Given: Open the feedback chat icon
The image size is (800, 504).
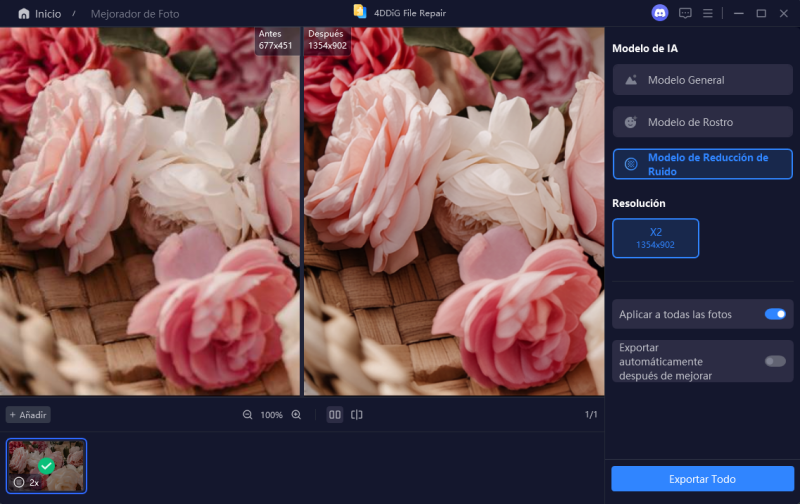Looking at the screenshot, I should pyautogui.click(x=685, y=13).
